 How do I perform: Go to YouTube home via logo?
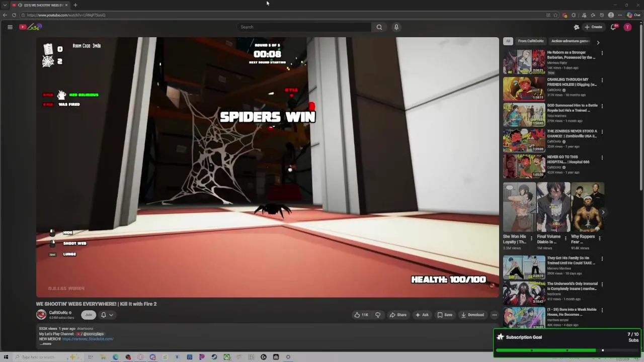30,27
